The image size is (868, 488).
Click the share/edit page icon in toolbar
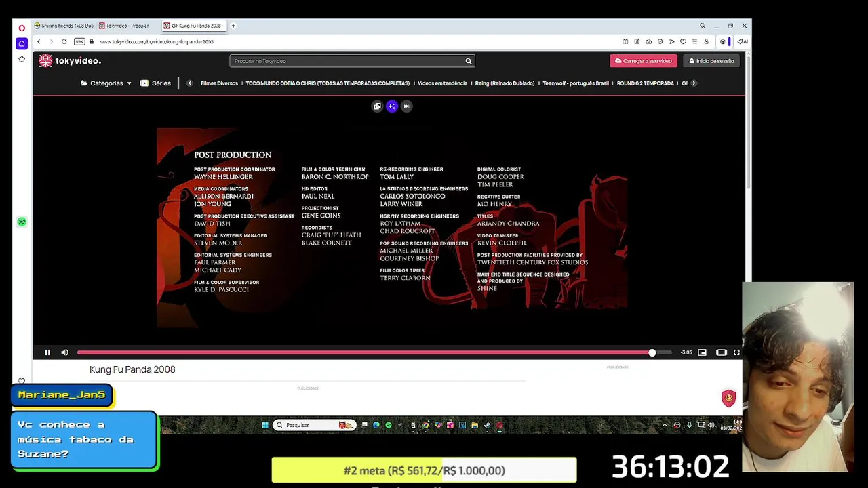coord(637,41)
